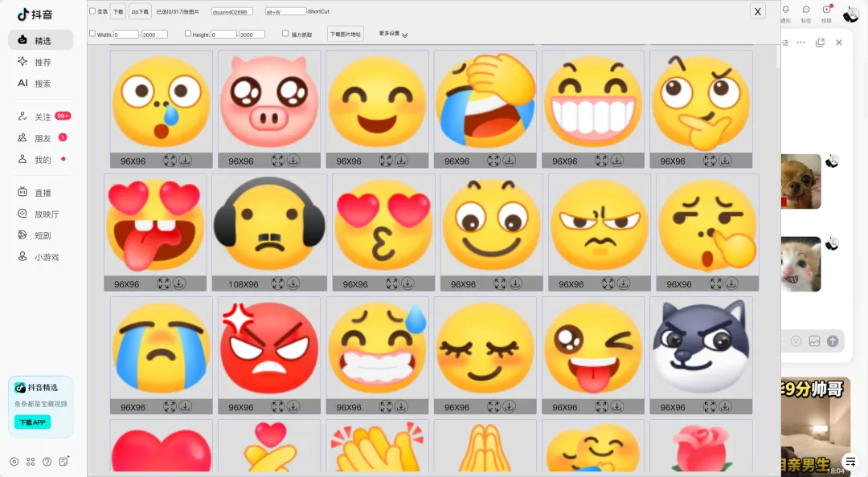The width and height of the screenshot is (868, 477).
Task: Open fullscreen view of husky dog emoji
Action: point(709,406)
